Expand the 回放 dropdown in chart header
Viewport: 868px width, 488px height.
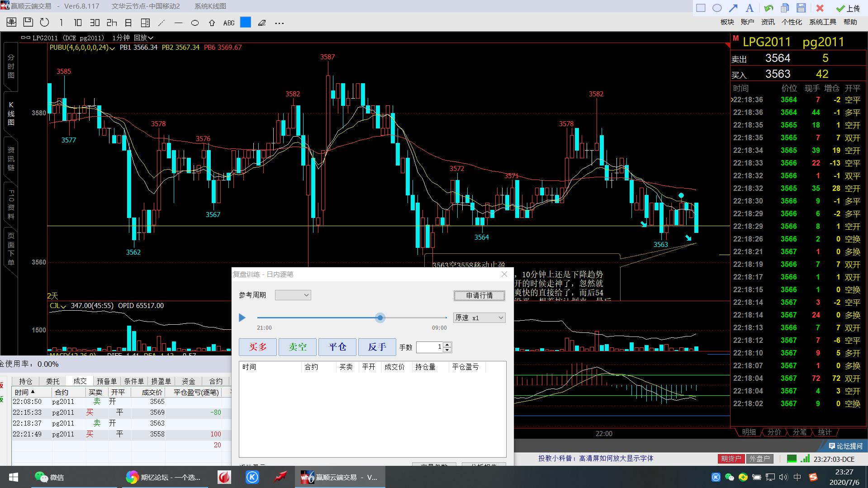[143, 38]
